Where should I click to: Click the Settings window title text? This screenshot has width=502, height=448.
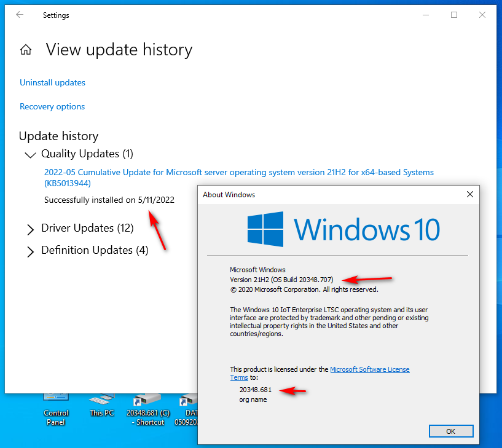click(x=56, y=15)
